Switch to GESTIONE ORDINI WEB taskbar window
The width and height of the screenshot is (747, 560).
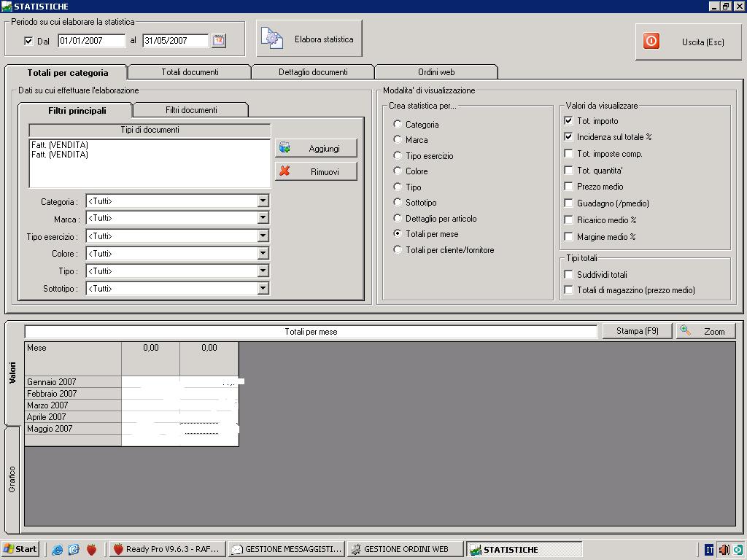[405, 549]
